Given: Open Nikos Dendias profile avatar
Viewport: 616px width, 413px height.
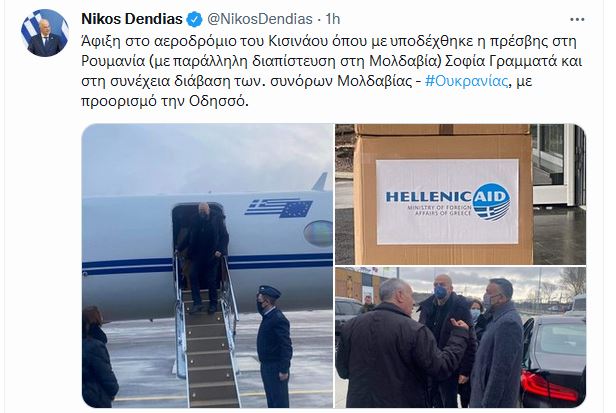Looking at the screenshot, I should [45, 33].
